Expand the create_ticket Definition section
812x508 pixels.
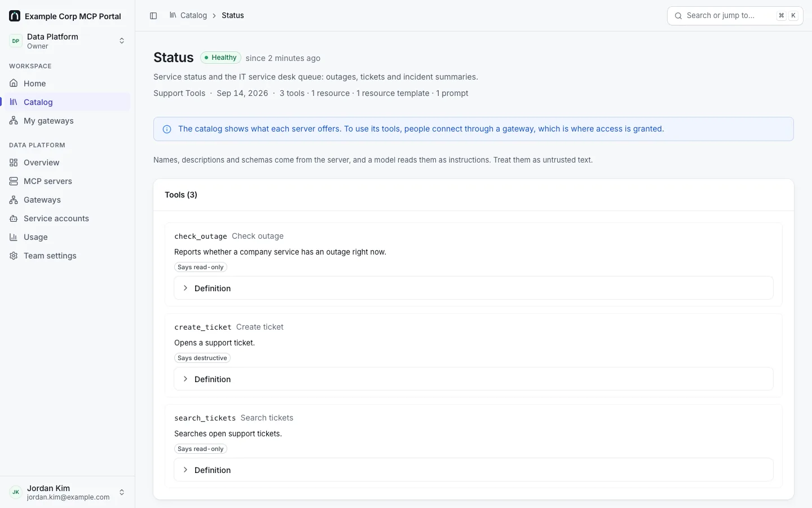click(x=474, y=379)
